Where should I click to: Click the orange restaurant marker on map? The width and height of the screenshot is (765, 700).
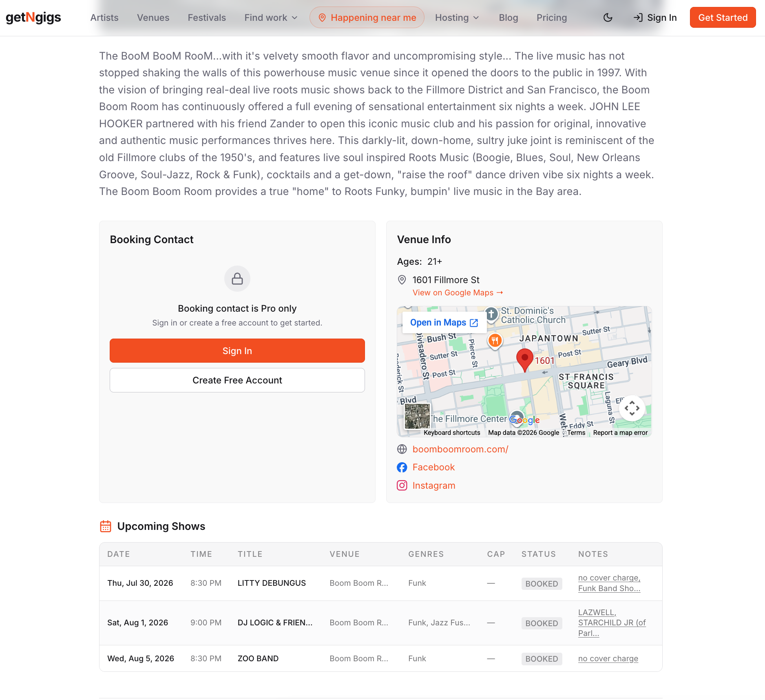click(x=495, y=340)
